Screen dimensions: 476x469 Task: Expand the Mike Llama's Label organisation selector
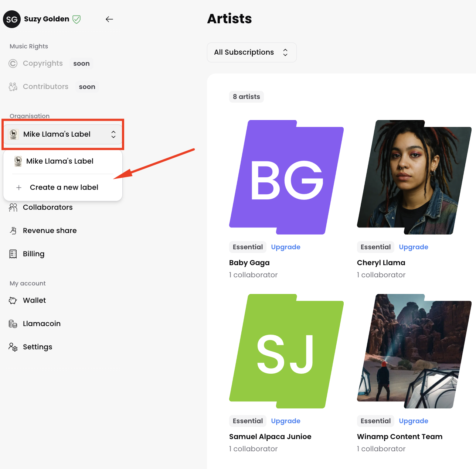pos(63,134)
